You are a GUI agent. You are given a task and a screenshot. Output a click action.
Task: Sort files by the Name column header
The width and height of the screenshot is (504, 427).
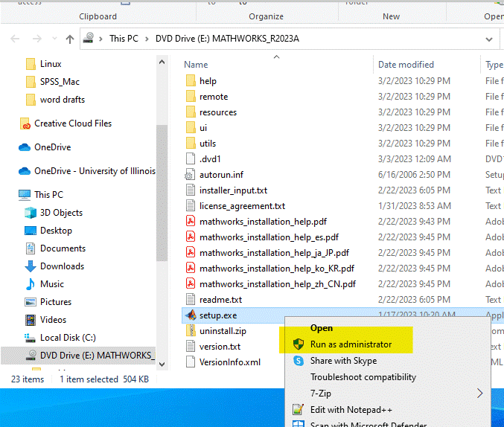pyautogui.click(x=196, y=65)
